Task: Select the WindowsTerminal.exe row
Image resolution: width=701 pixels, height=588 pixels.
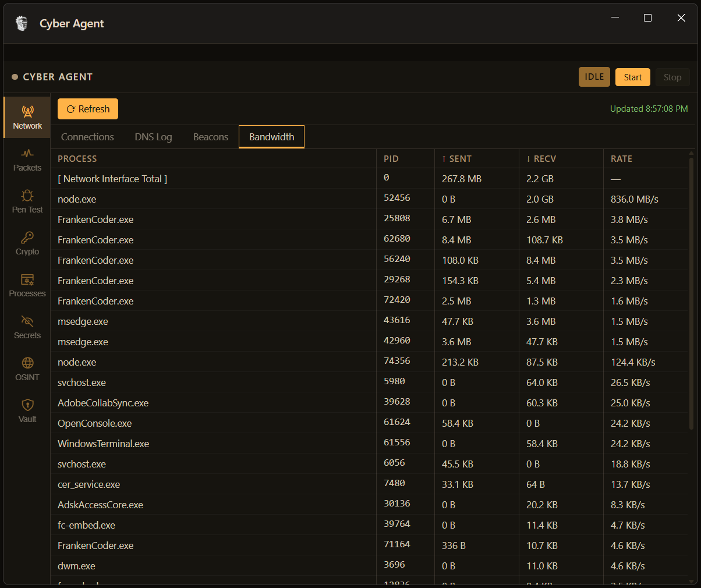Action: (x=369, y=444)
